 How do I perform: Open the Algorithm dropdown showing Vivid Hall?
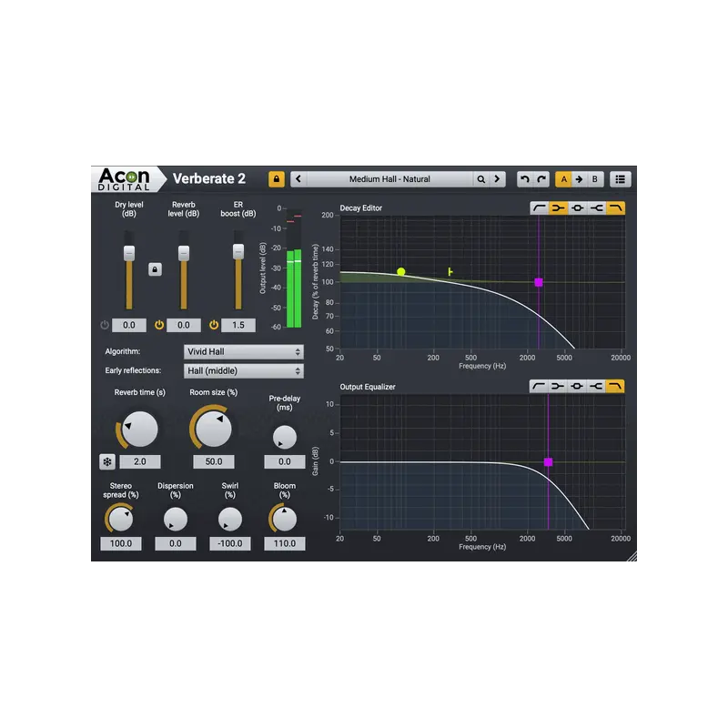tap(244, 352)
